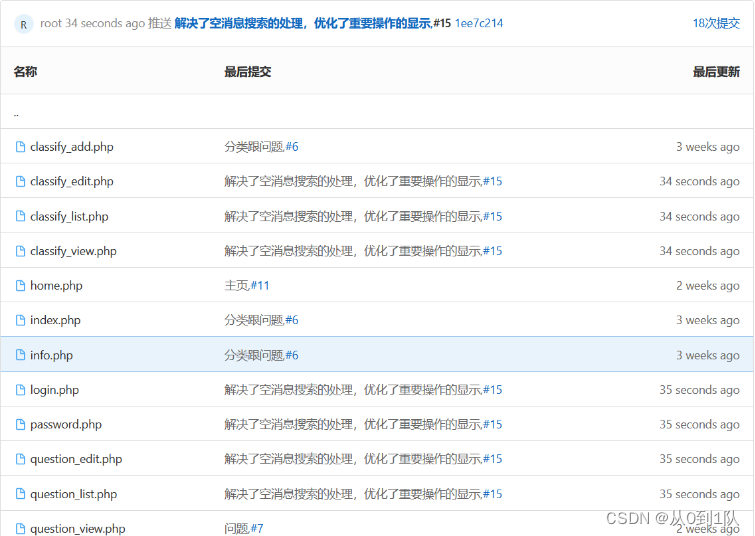The width and height of the screenshot is (755, 536).
Task: Open the login.php file
Action: point(54,390)
